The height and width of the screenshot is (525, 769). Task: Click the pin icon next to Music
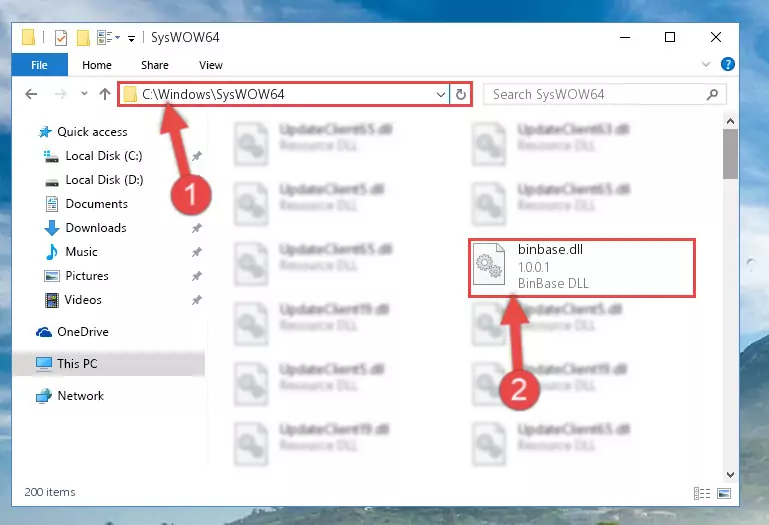point(196,252)
